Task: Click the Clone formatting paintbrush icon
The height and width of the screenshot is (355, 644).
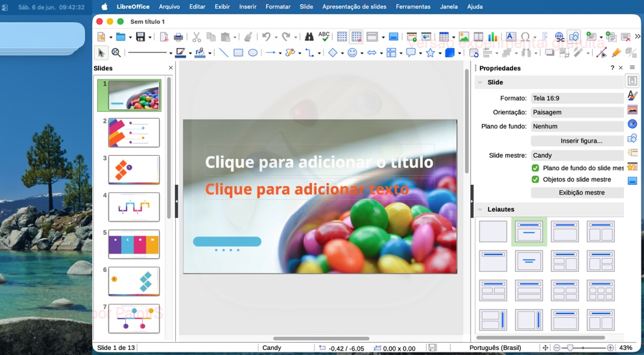Action: click(248, 37)
